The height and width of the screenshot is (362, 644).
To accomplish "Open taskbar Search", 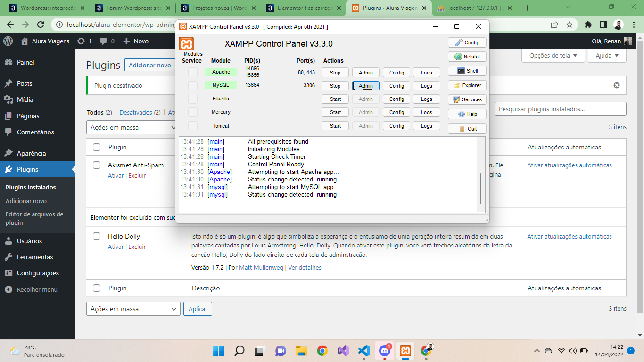I will pyautogui.click(x=239, y=351).
